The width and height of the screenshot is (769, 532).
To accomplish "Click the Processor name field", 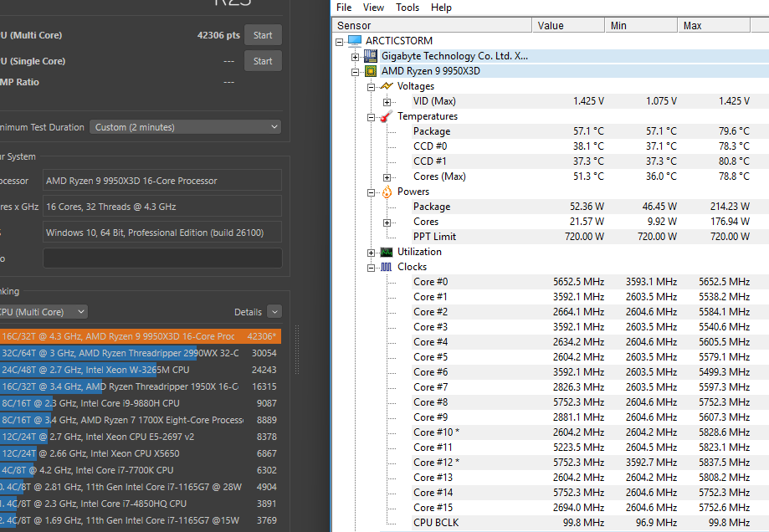I will [x=162, y=181].
